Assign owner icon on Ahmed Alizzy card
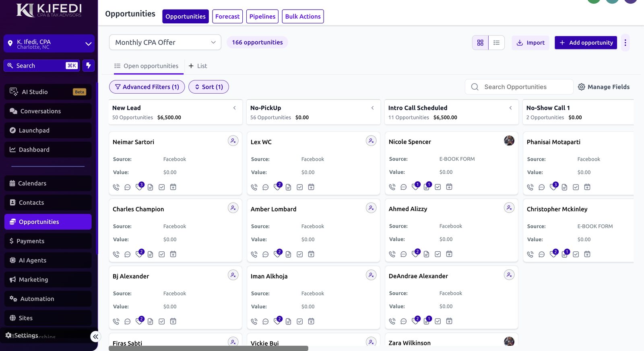Screen dimensions: 644x351 pos(509,208)
